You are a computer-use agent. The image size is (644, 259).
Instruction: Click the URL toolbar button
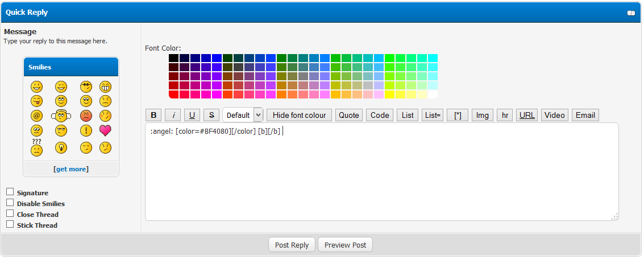[526, 115]
